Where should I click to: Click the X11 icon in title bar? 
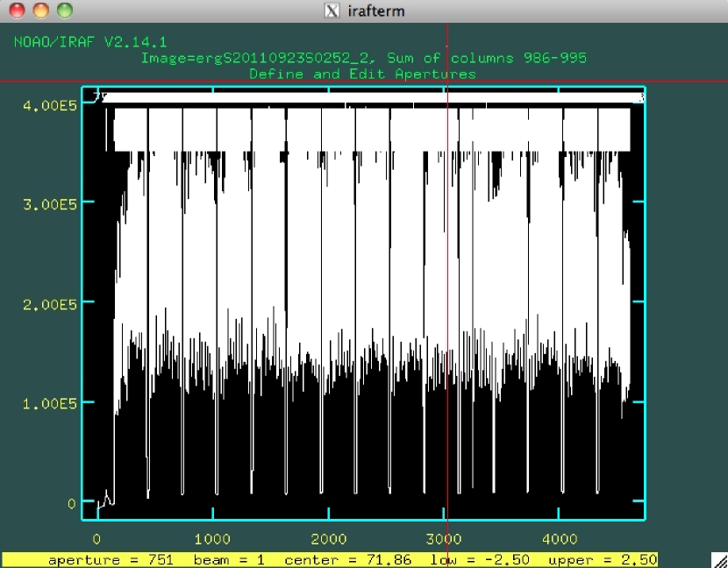click(x=332, y=11)
